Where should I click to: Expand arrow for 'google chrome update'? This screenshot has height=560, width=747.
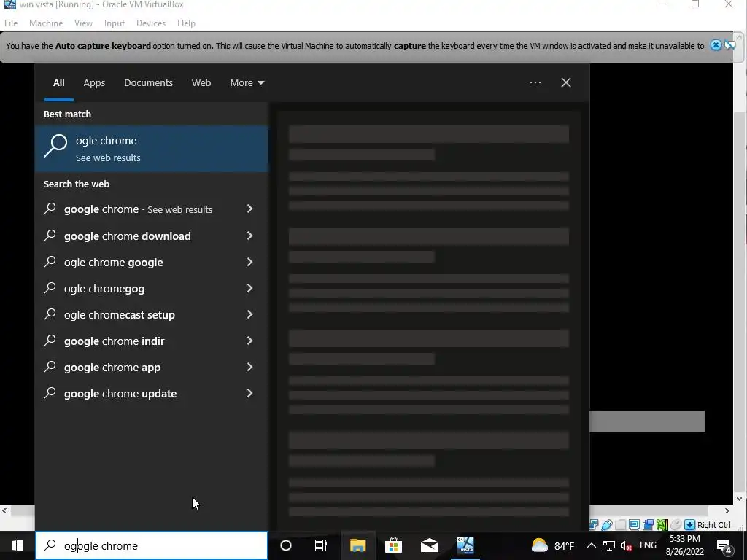(249, 393)
